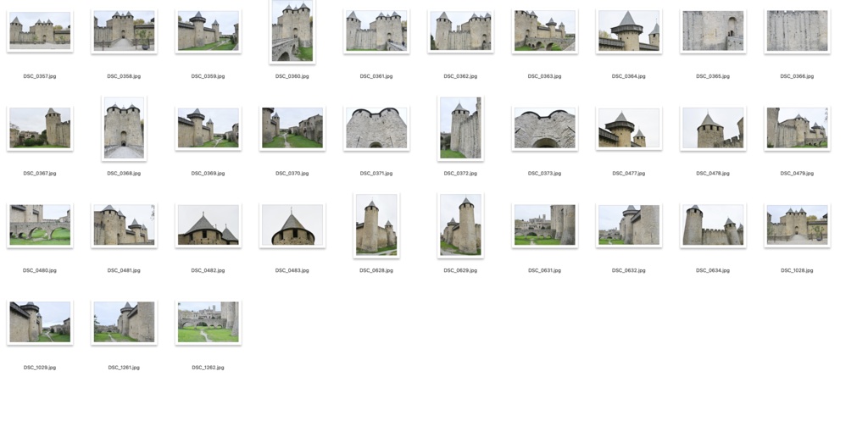Screen dimensions: 868x432
Task: Select the DSC_0477.jpg thumbnail
Action: pyautogui.click(x=629, y=128)
